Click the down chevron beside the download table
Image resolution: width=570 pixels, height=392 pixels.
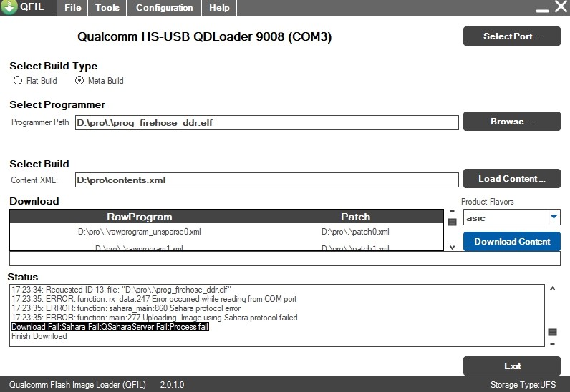tap(452, 248)
